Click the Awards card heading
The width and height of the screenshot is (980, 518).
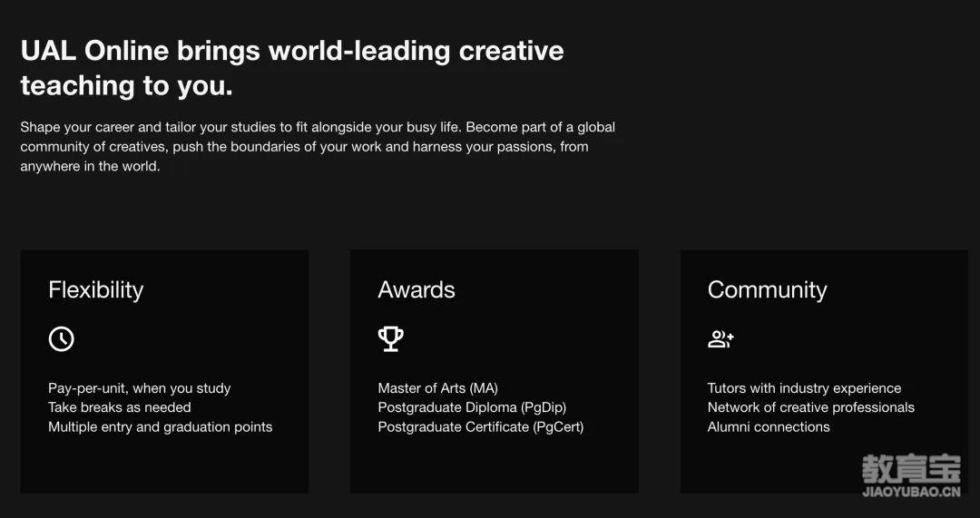pyautogui.click(x=416, y=290)
